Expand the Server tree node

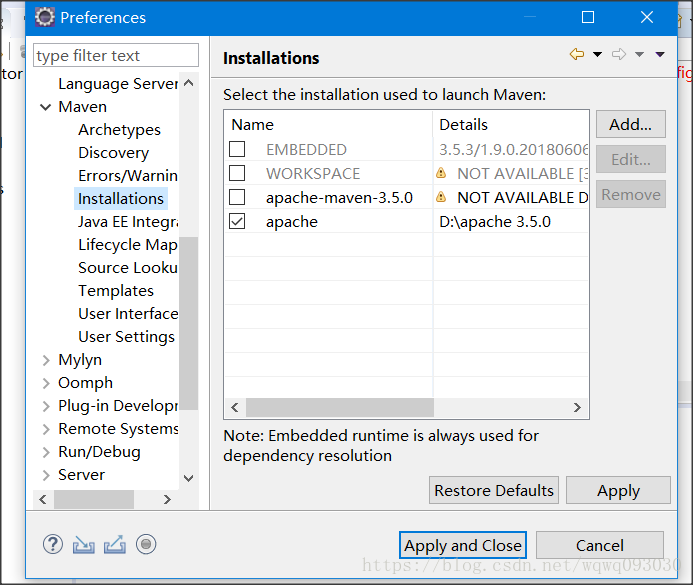46,475
